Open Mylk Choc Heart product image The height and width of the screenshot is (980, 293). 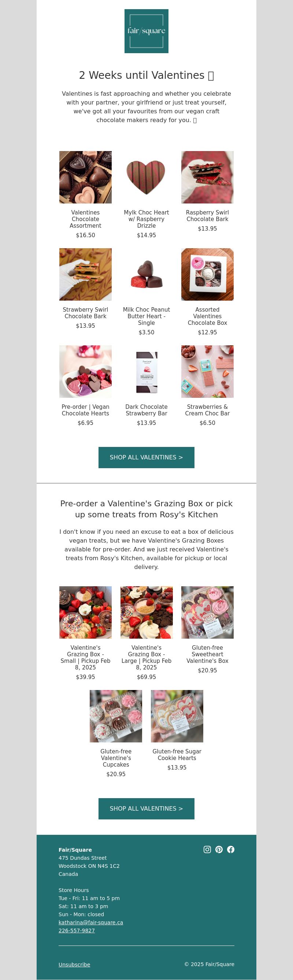[146, 177]
